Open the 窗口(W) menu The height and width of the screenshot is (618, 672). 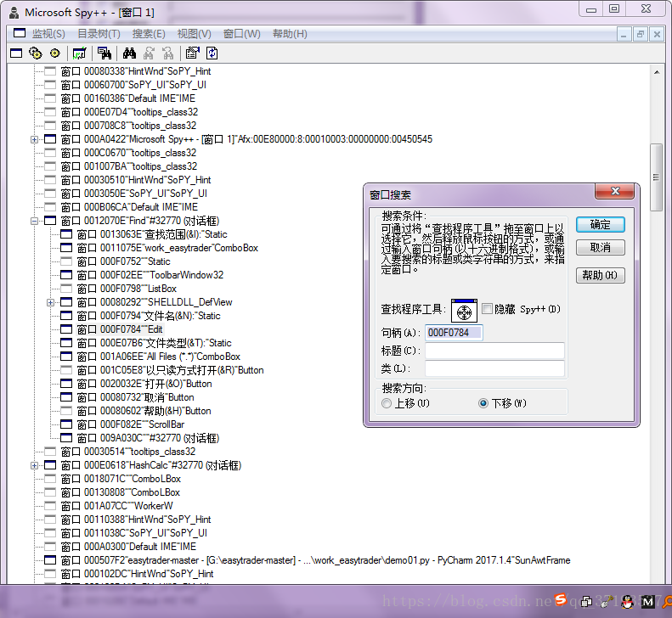point(242,34)
